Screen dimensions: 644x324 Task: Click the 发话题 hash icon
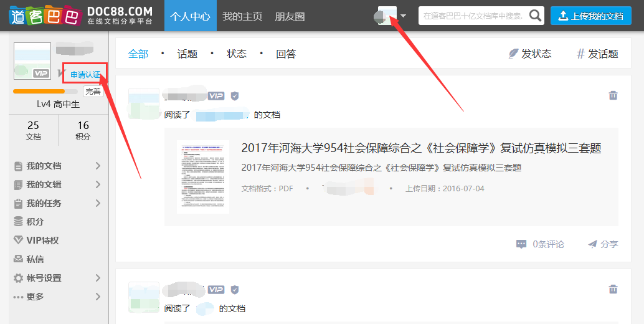pyautogui.click(x=580, y=54)
